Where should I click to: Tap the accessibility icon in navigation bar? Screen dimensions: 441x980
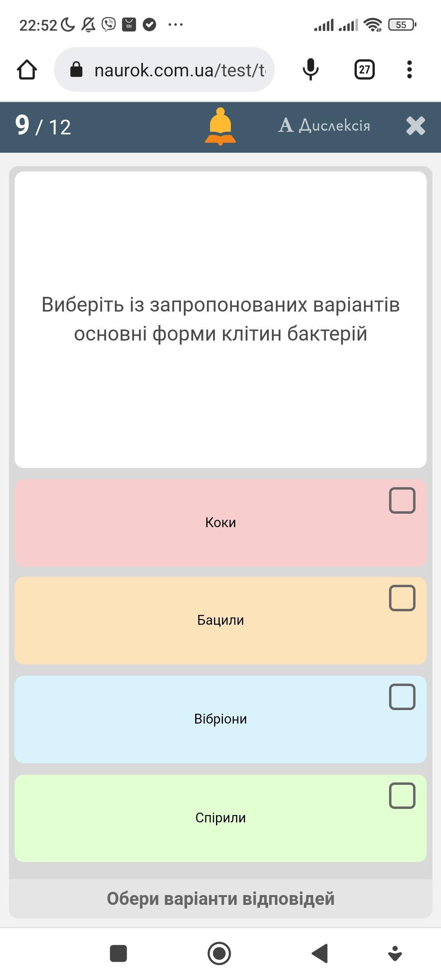tap(394, 953)
